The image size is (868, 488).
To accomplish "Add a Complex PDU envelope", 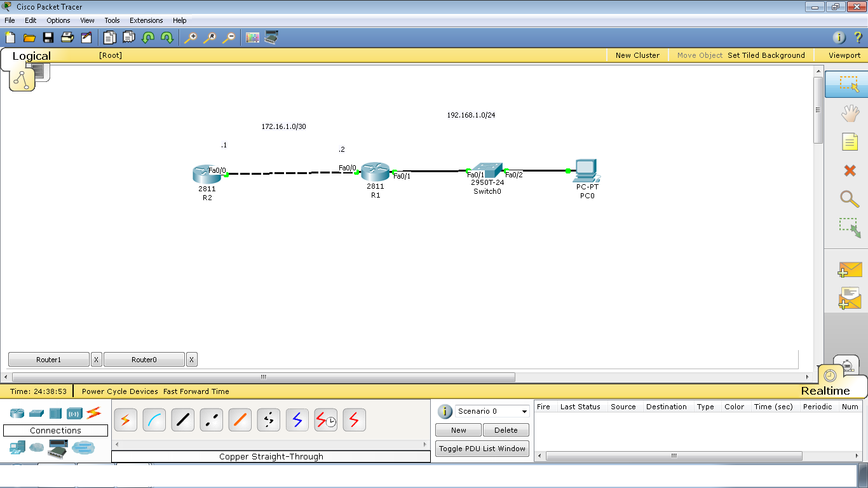I will pyautogui.click(x=850, y=298).
